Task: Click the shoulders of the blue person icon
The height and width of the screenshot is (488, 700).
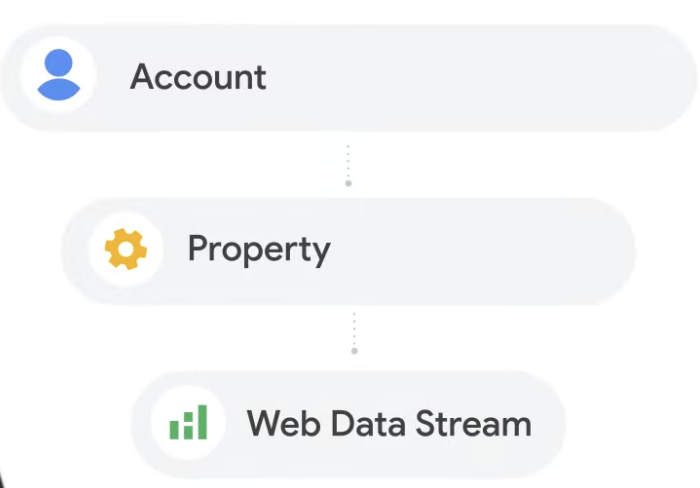Action: click(x=58, y=90)
